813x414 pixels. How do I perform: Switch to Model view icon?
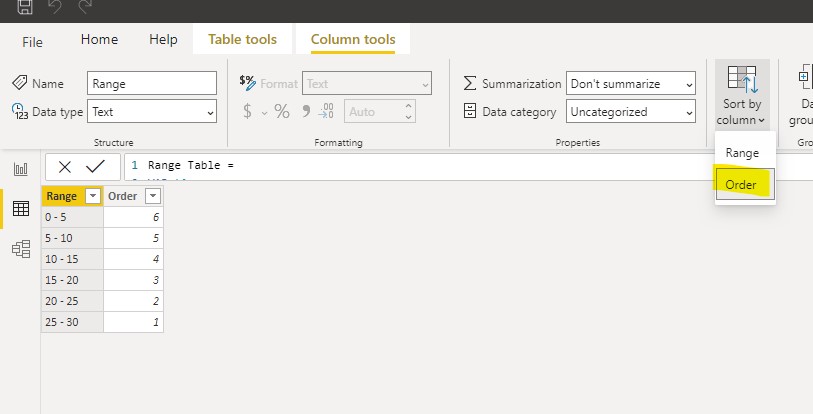[x=21, y=249]
